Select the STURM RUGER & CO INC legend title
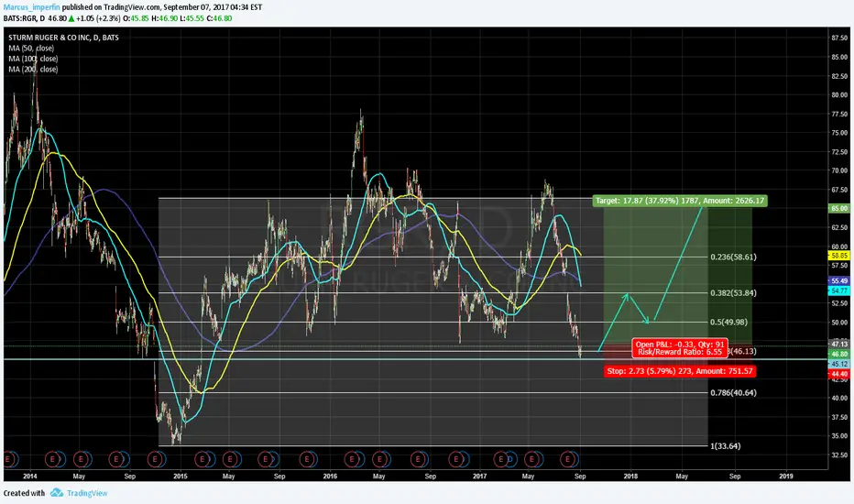The width and height of the screenshot is (854, 504). pos(64,38)
